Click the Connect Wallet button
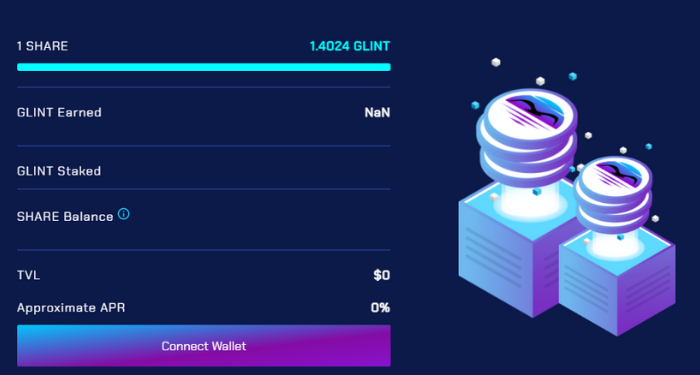 click(x=204, y=346)
